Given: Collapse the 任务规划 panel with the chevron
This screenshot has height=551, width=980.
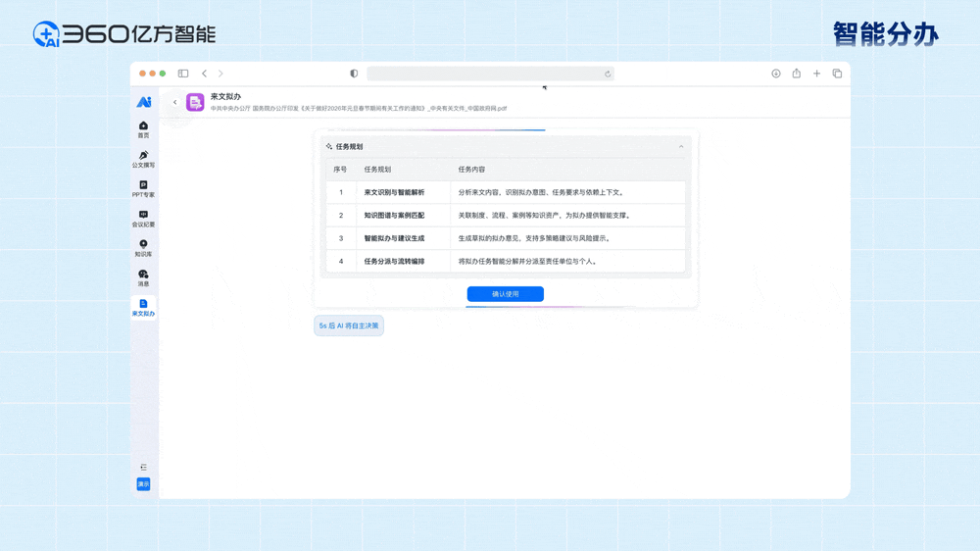Looking at the screenshot, I should coord(681,147).
